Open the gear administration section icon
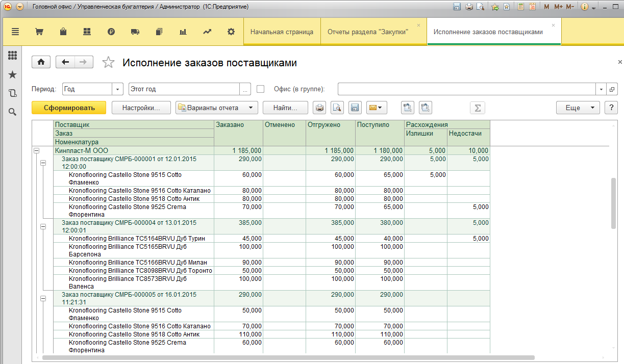Viewport: 624px width, 364px height. tap(231, 32)
